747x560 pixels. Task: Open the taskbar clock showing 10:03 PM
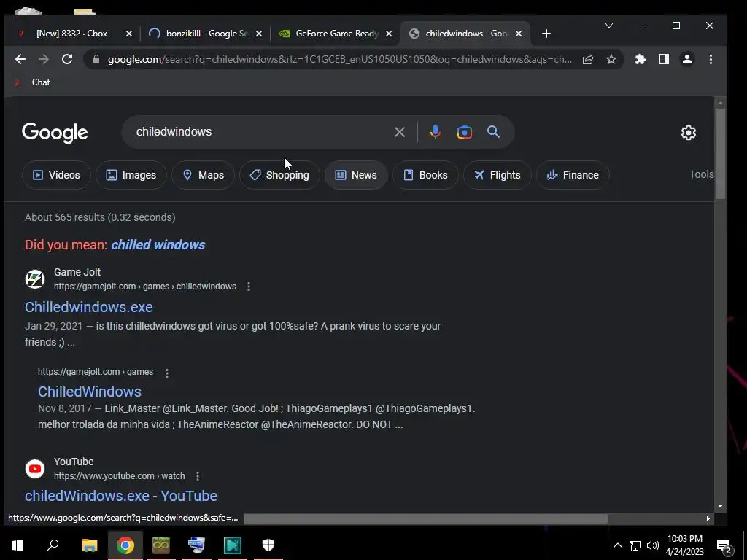(684, 545)
